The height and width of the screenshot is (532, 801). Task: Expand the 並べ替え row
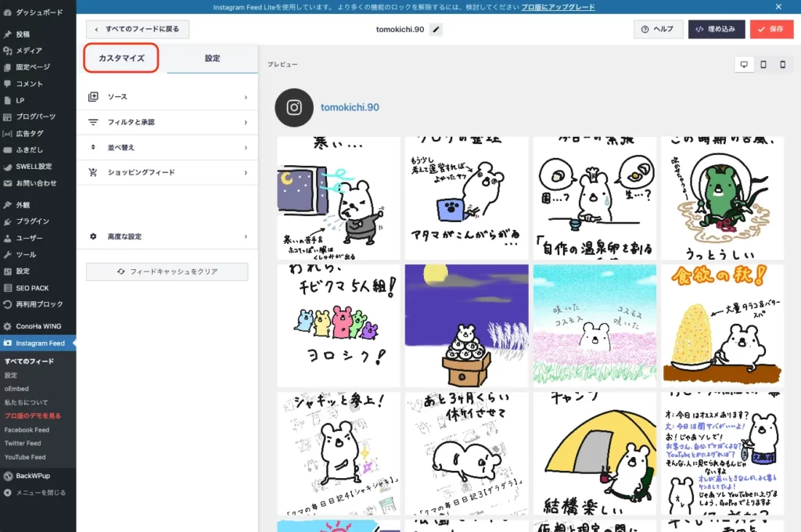click(167, 147)
